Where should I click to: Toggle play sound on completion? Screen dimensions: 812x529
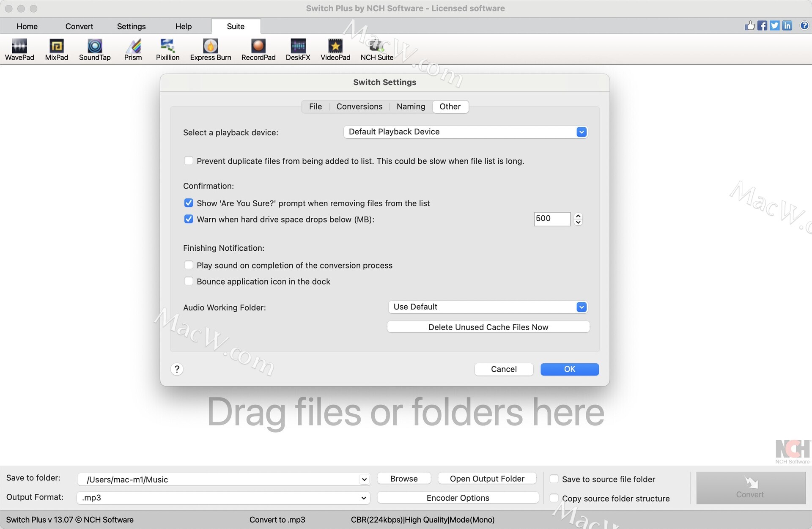coord(189,265)
